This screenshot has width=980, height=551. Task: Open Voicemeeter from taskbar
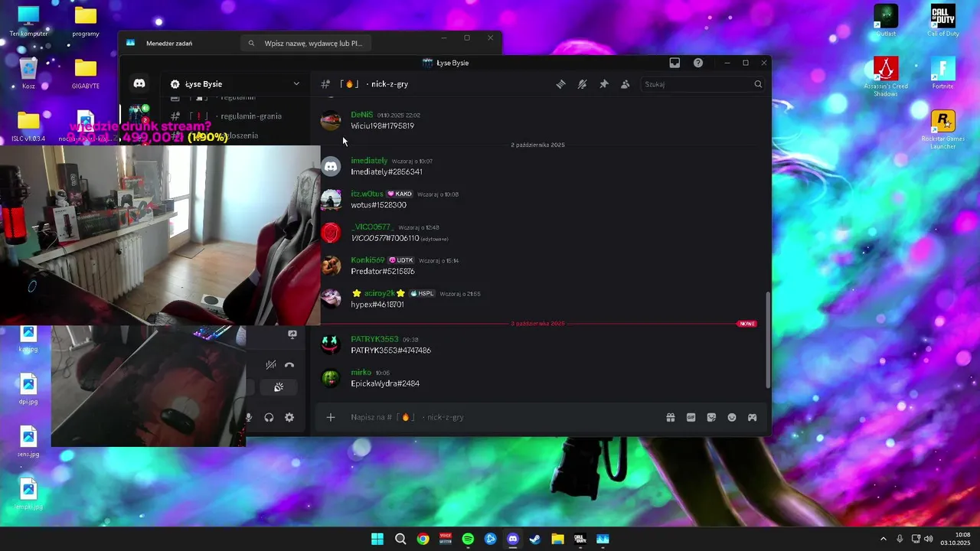446,539
